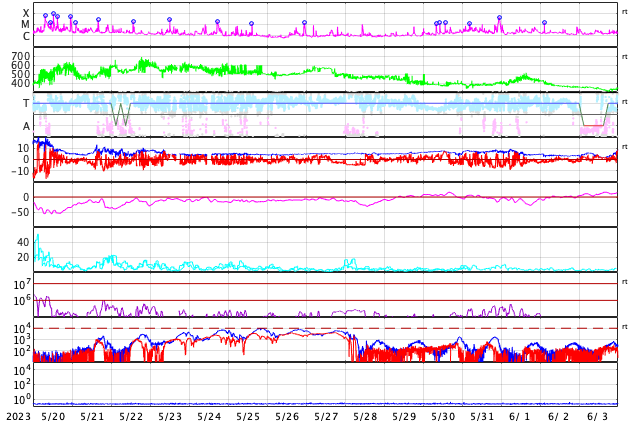
Task: Click the 700 tick on the green plot axis
Action: click(21, 56)
